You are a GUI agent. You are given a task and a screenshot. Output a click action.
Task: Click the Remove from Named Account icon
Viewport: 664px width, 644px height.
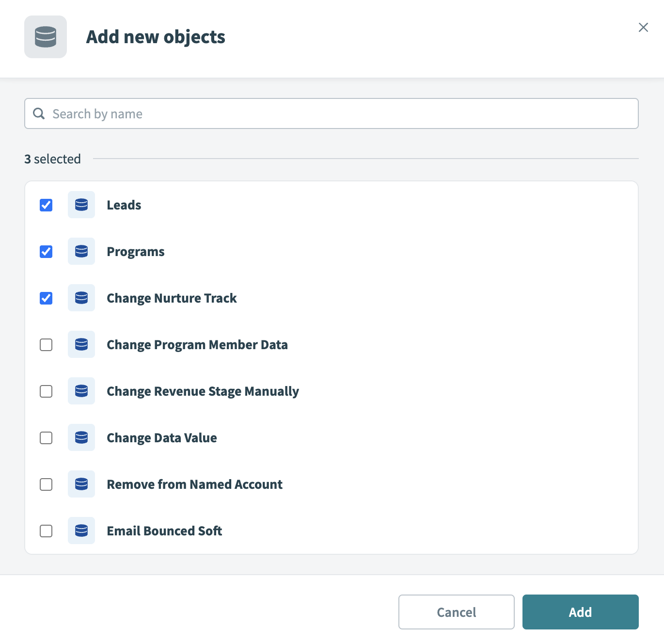click(x=81, y=484)
